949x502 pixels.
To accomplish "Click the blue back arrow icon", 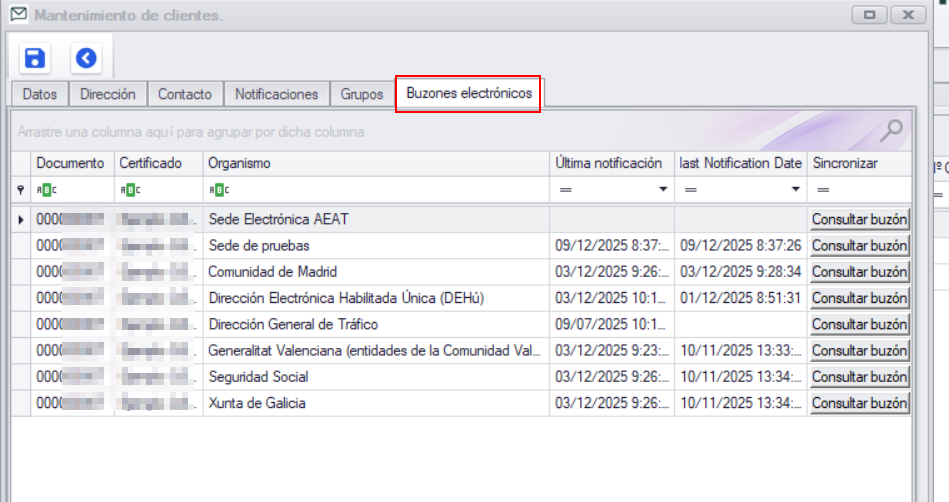I will click(86, 59).
